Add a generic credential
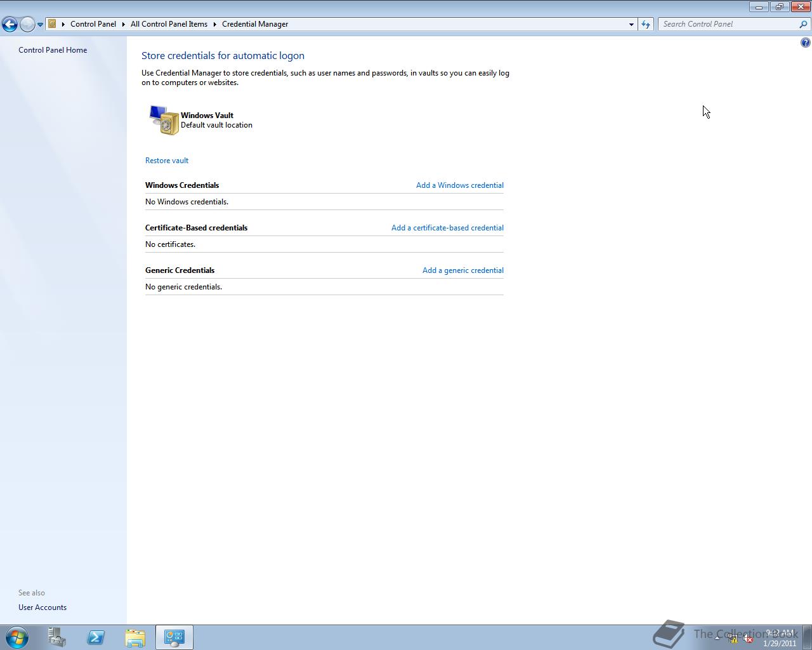Screen dimensions: 812x650 coord(463,270)
